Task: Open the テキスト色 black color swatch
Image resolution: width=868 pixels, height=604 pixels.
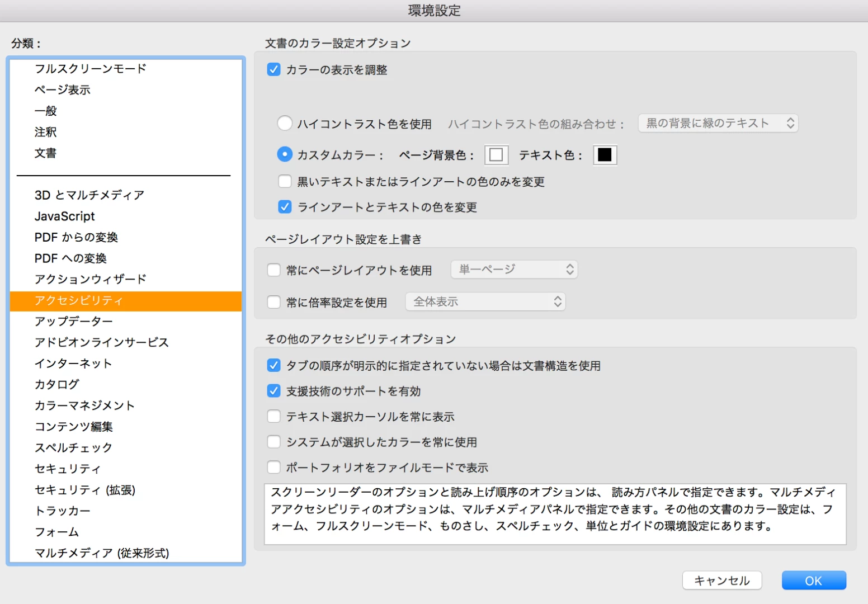Action: 605,155
